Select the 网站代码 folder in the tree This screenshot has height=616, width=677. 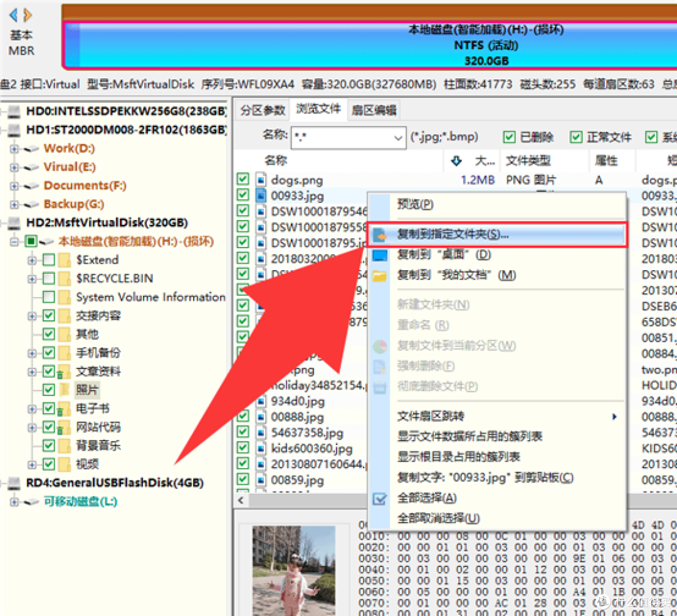coord(98,427)
